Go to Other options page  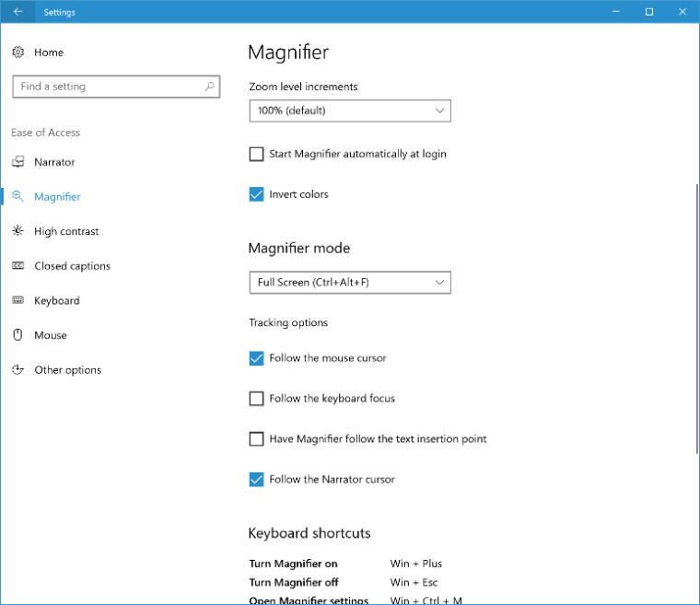click(x=68, y=370)
